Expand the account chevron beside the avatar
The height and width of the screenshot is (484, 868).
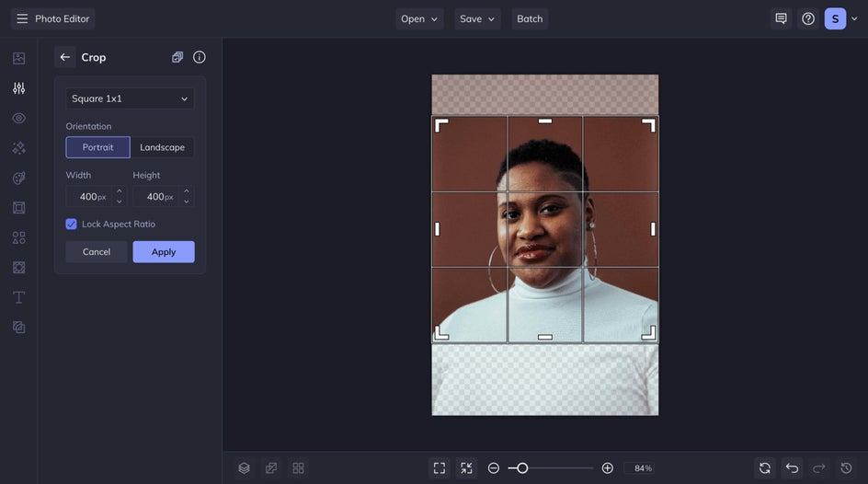click(x=855, y=18)
